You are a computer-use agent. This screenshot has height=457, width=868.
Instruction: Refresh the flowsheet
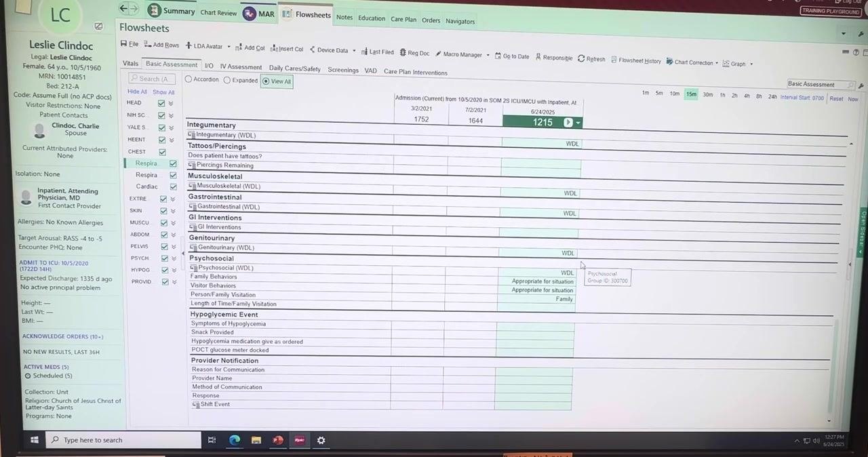tap(591, 59)
